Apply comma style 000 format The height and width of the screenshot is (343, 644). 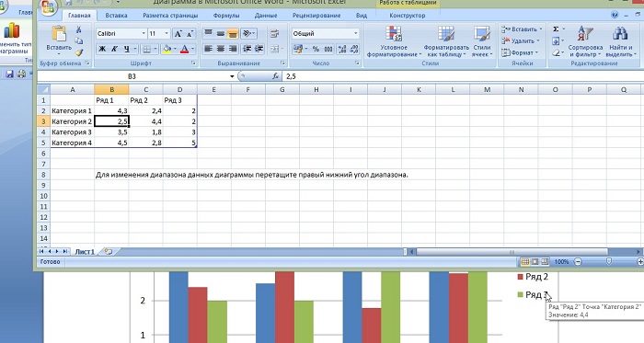(x=328, y=50)
